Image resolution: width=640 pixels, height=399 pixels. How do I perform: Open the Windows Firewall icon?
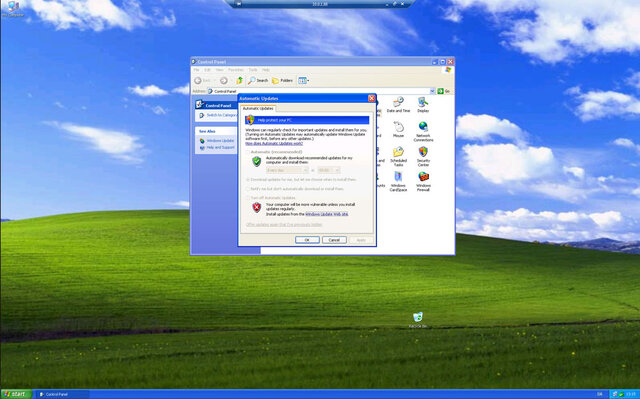[x=423, y=182]
